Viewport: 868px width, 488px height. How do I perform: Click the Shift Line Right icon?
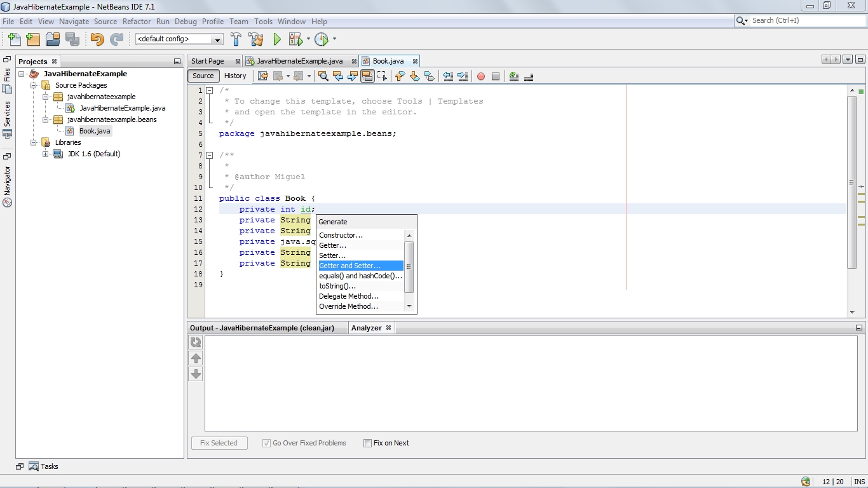(463, 76)
